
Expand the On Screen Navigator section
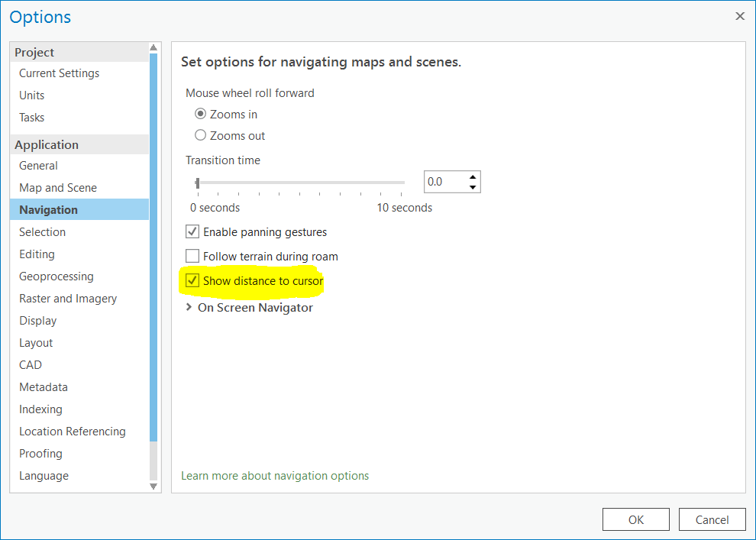coord(189,307)
